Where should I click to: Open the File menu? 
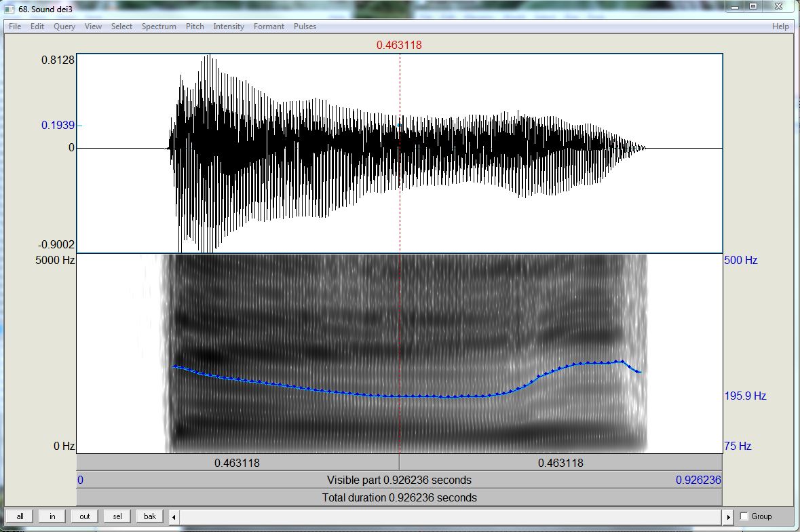(x=15, y=26)
